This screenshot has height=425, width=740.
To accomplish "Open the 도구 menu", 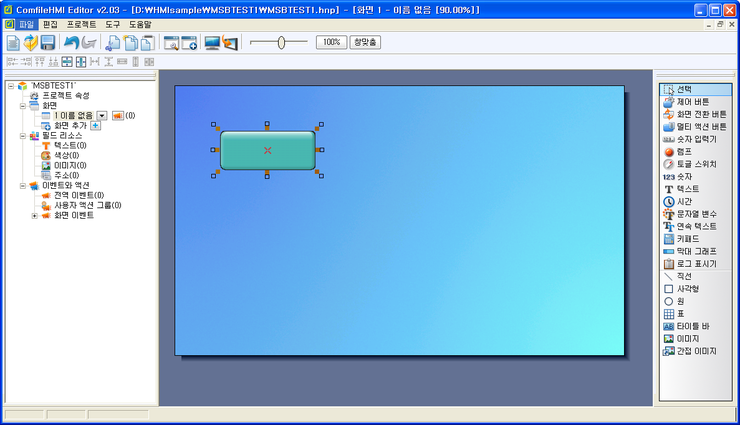I will tap(113, 23).
